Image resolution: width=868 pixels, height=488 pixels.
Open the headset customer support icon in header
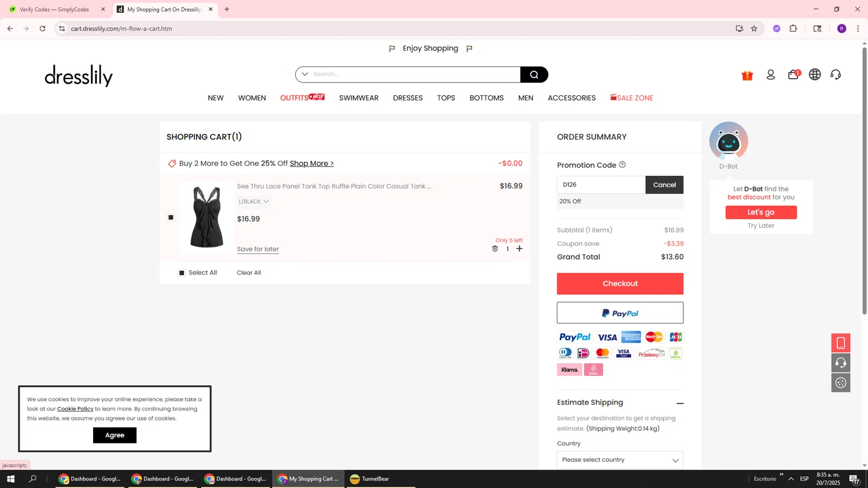pyautogui.click(x=836, y=75)
